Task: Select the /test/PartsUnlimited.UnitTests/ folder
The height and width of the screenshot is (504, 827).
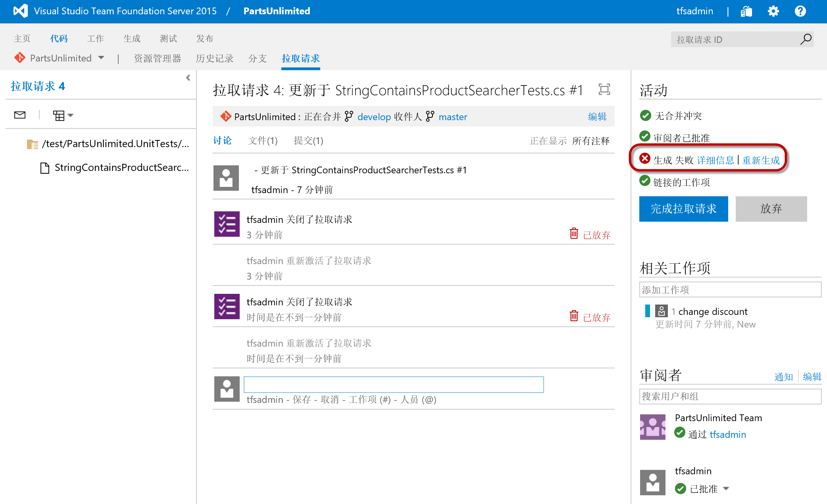Action: [x=115, y=144]
